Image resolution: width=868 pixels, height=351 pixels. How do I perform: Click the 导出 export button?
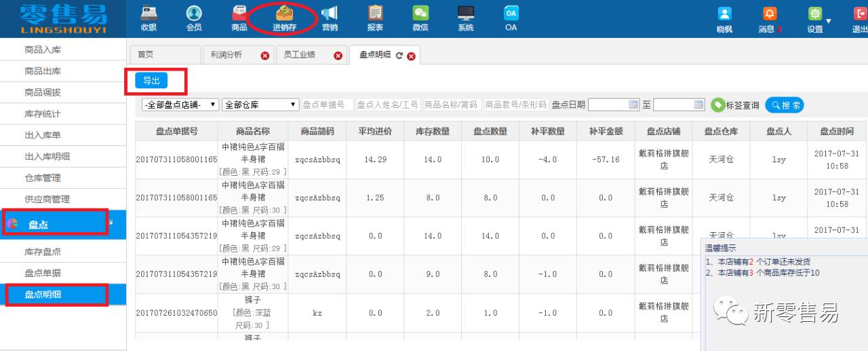point(151,80)
